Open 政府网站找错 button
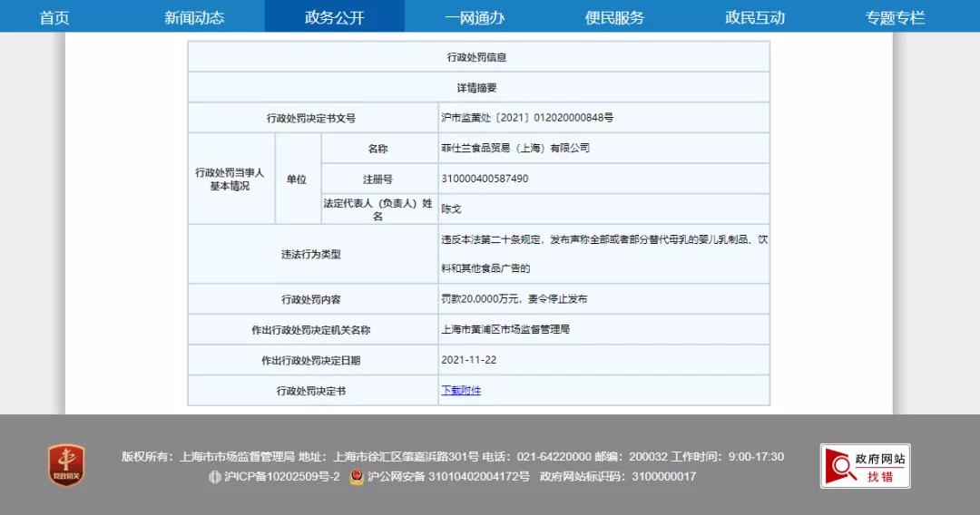The height and width of the screenshot is (515, 980). pyautogui.click(x=865, y=466)
